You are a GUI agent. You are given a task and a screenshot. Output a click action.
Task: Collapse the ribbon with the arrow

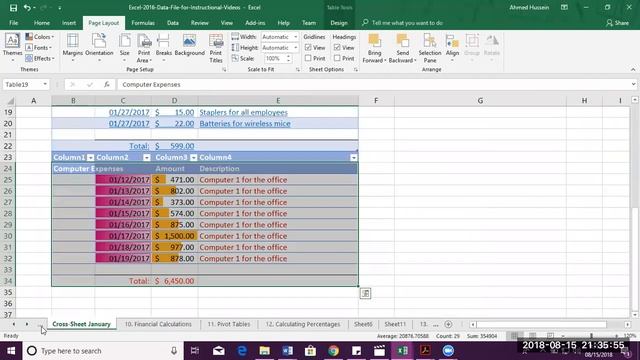click(x=633, y=70)
